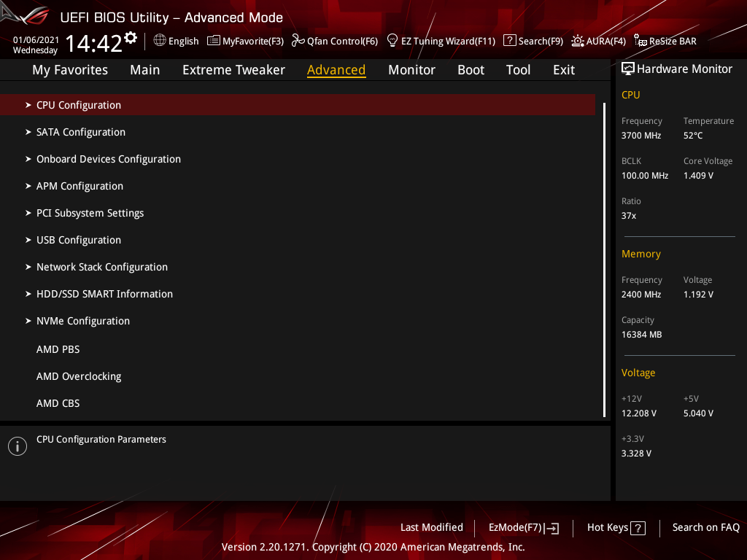Open the clock settings gear icon
Image resolution: width=747 pixels, height=560 pixels.
click(x=131, y=38)
